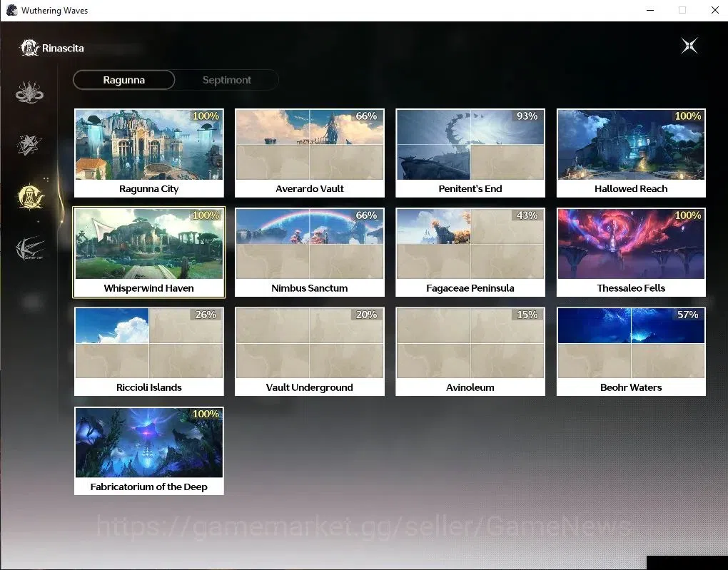
Task: Close the exploration panel with the X icon
Action: (x=689, y=46)
